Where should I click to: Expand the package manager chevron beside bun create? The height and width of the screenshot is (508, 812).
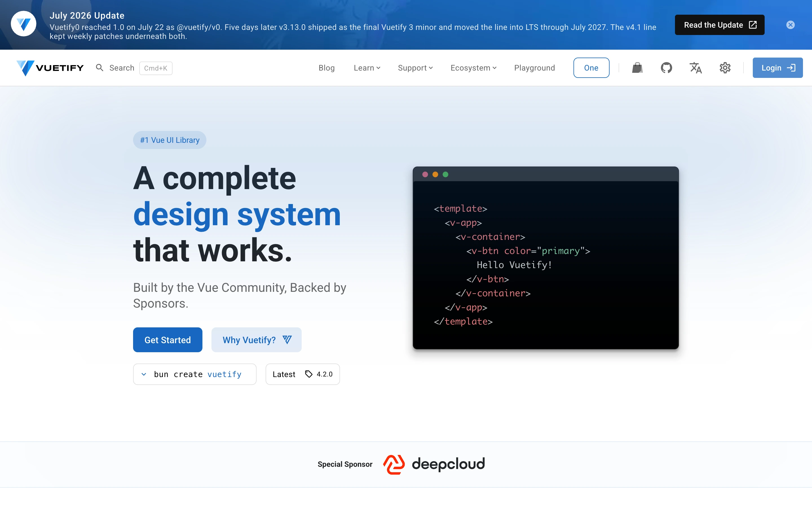[x=144, y=374]
